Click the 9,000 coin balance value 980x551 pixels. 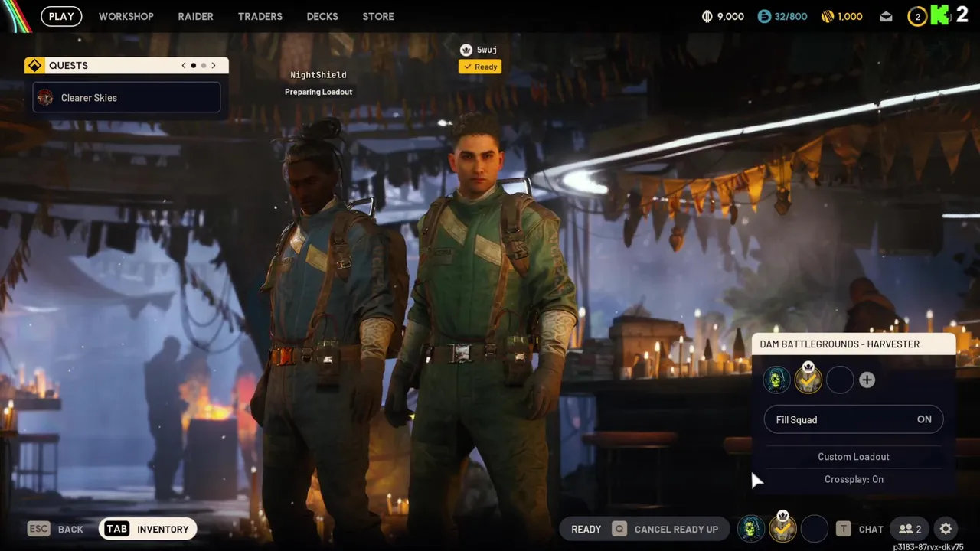coord(730,16)
